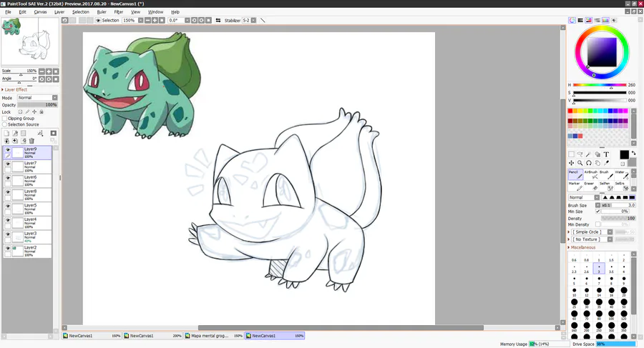Open the File menu
Screen dimensions: 644x348
8,12
